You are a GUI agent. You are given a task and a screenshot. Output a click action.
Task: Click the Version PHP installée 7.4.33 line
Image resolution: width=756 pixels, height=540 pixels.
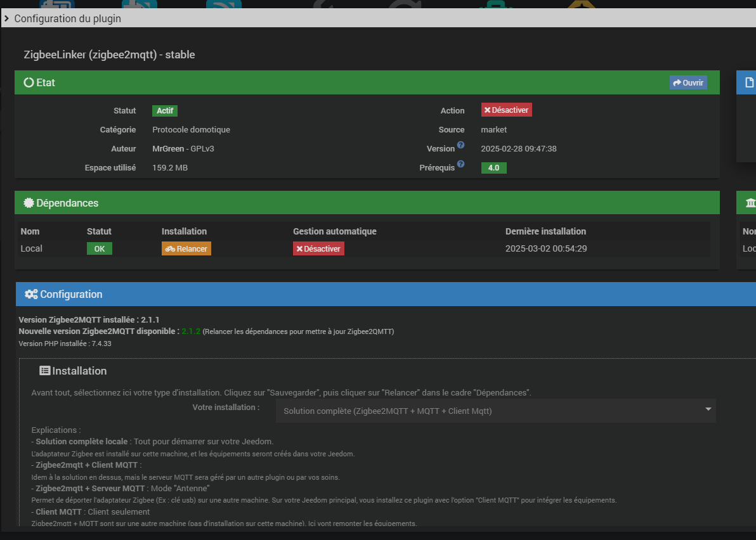[65, 344]
